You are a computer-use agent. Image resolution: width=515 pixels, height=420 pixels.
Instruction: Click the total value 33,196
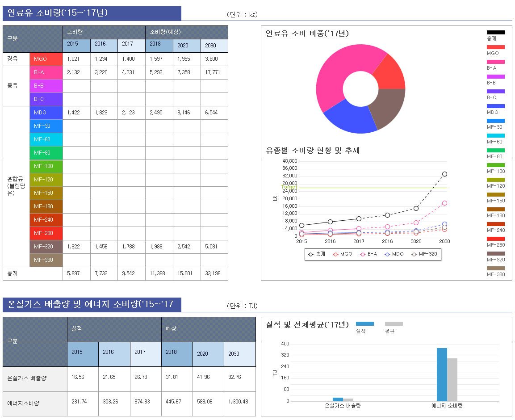click(213, 273)
